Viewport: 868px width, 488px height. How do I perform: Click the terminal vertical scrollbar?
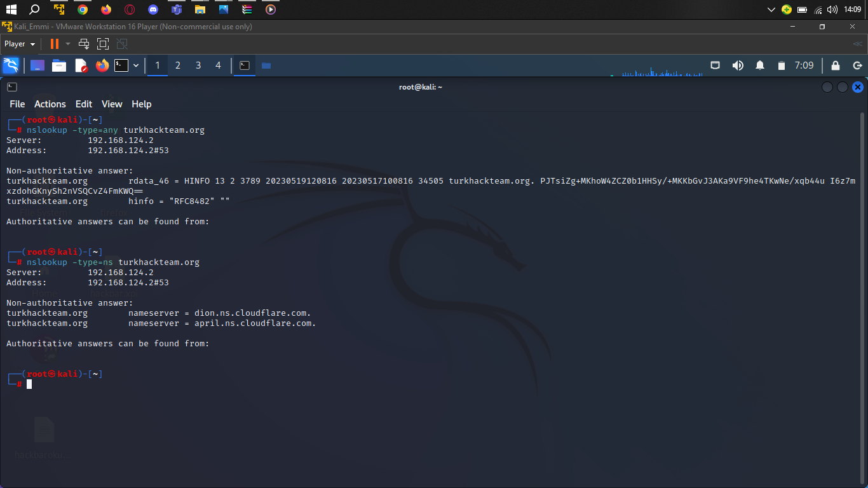pyautogui.click(x=862, y=299)
